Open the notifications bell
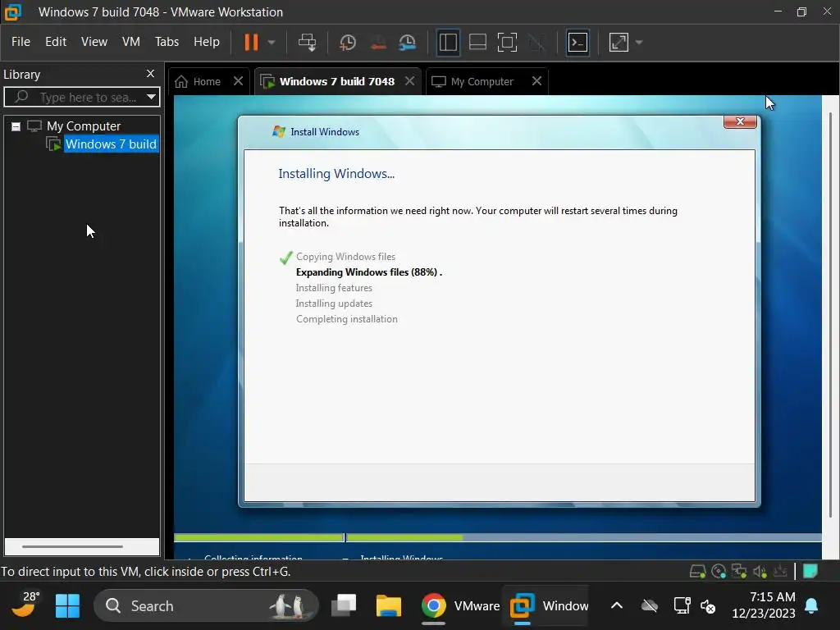 coord(811,606)
